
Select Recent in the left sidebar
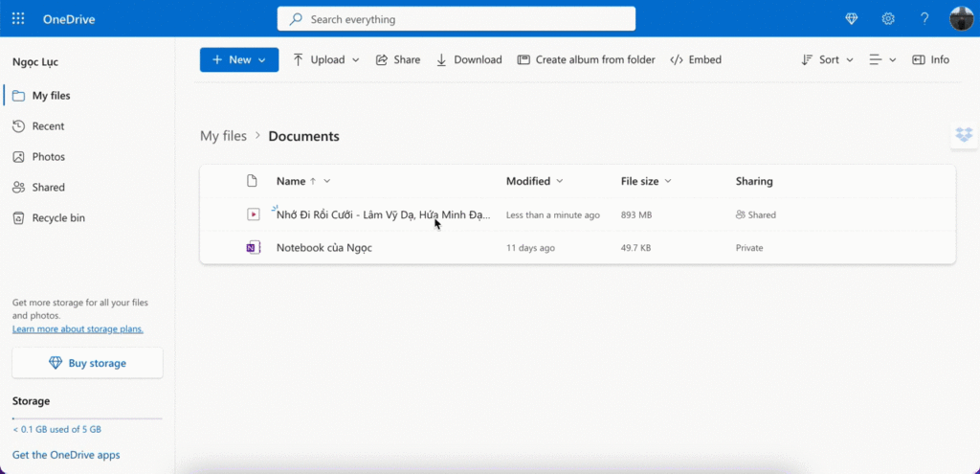point(48,126)
